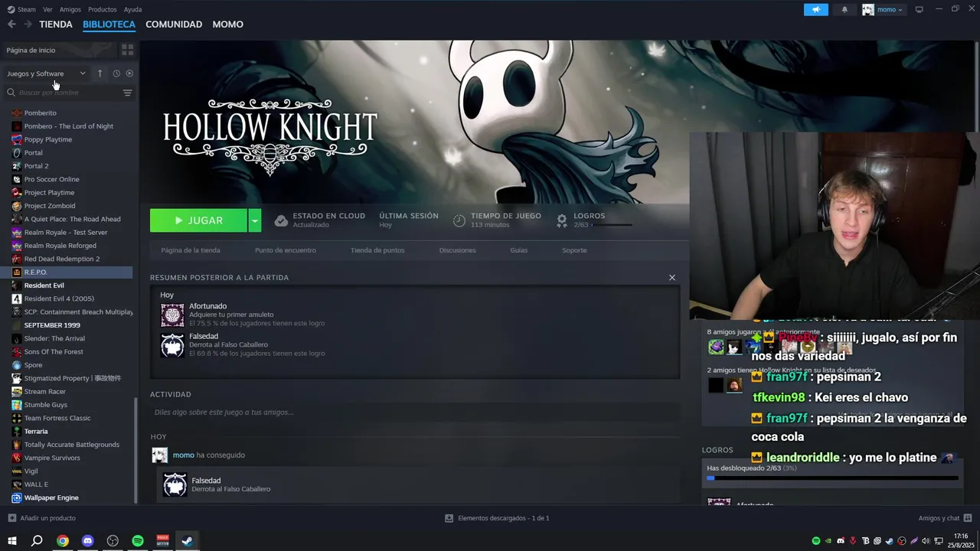
Task: Open the dropdown arrow beside JUGAR
Action: [255, 220]
